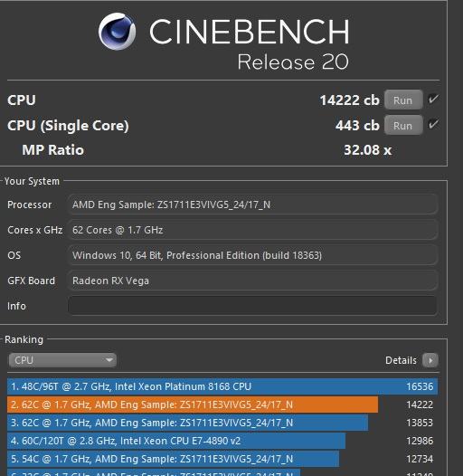Select the orange highlighted 14222 ranking entry
This screenshot has width=463, height=476.
click(222, 405)
